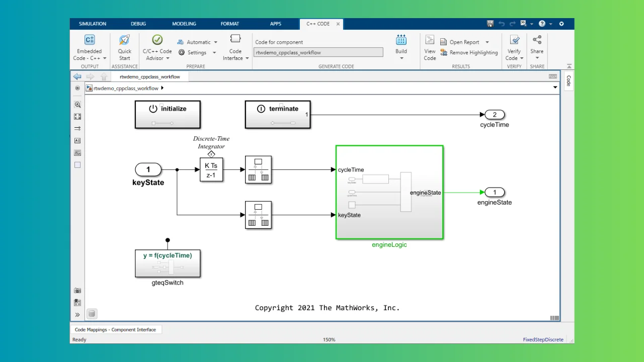The image size is (644, 362).
Task: Expand the quick access circular dropdown button
Action: [x=561, y=24]
